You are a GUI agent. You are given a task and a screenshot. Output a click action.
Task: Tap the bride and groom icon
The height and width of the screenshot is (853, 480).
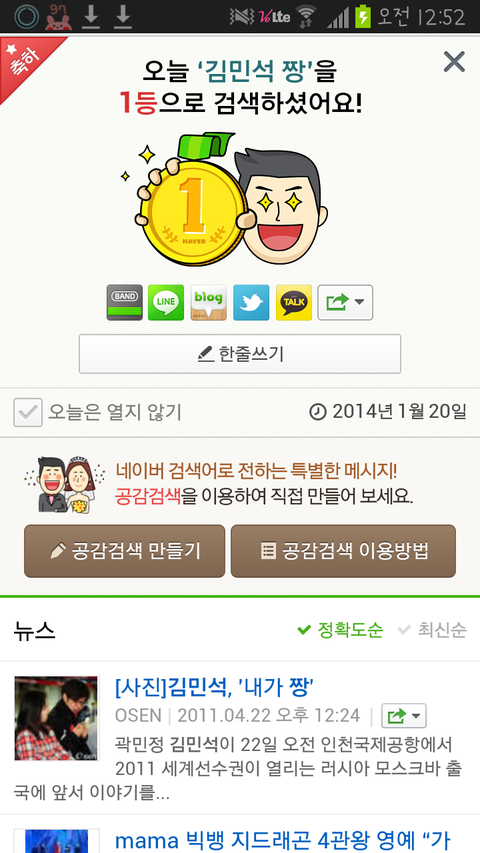(65, 484)
